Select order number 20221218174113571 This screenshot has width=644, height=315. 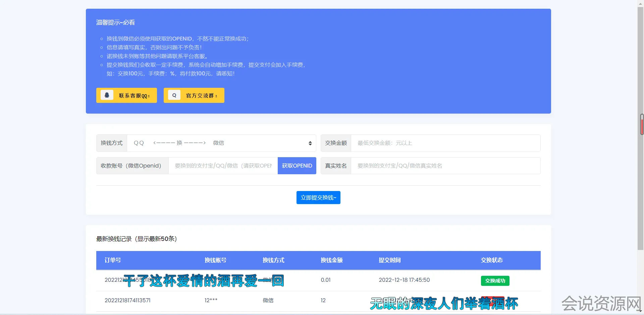pyautogui.click(x=127, y=301)
